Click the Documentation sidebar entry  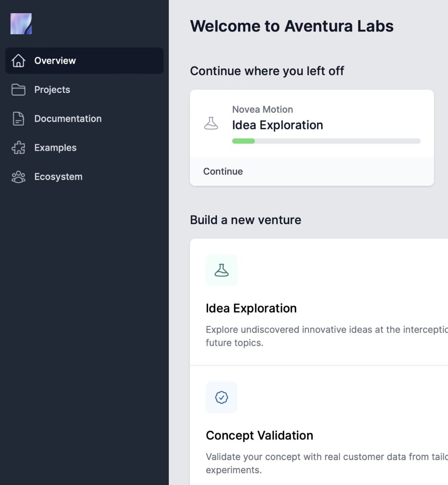point(68,119)
